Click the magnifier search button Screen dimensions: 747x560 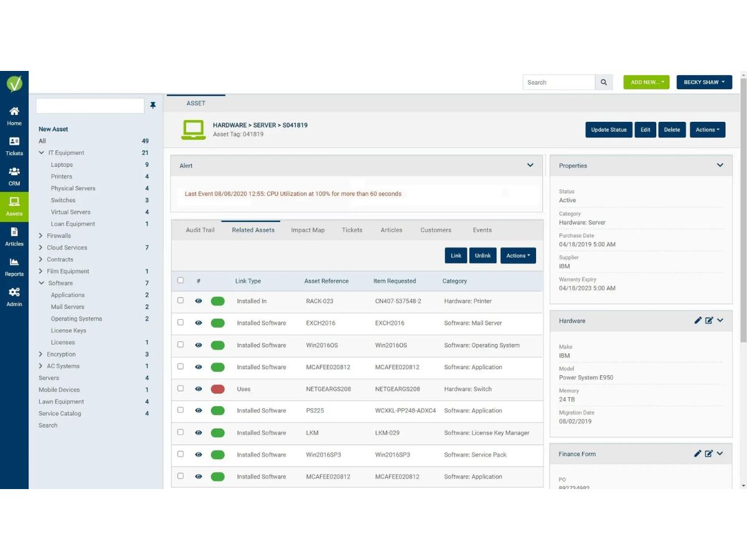[x=604, y=82]
